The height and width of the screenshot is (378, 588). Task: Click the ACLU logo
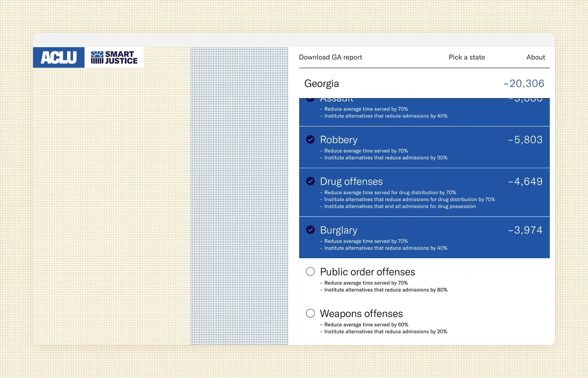pyautogui.click(x=58, y=57)
